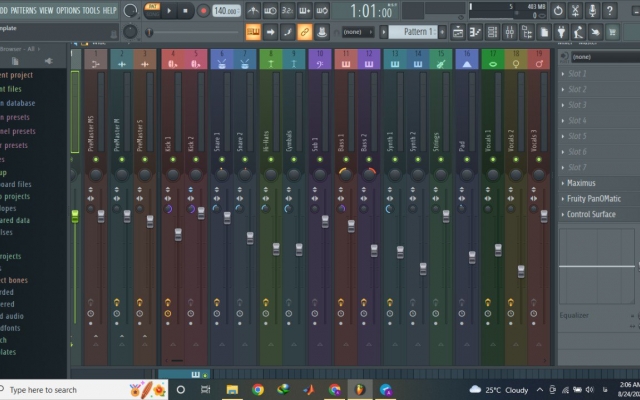Mute the Synth 2 mixer track
640x400 pixels.
(418, 160)
